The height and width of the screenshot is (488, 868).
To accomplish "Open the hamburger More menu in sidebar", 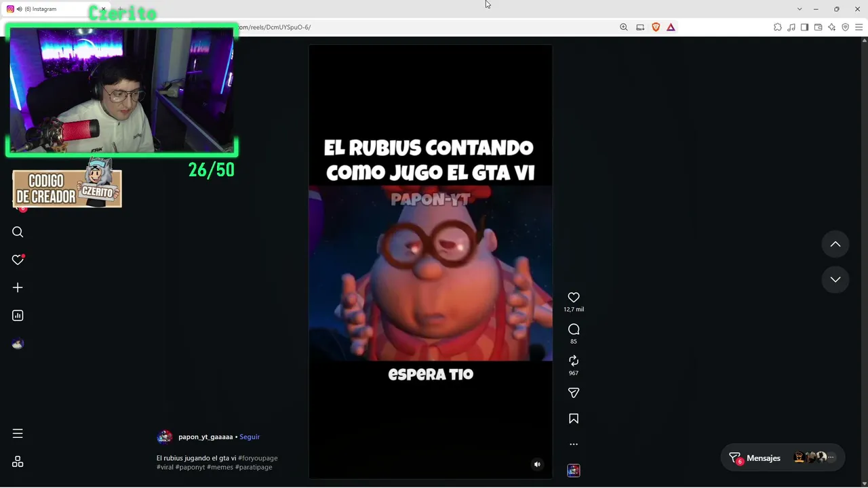I will [18, 433].
